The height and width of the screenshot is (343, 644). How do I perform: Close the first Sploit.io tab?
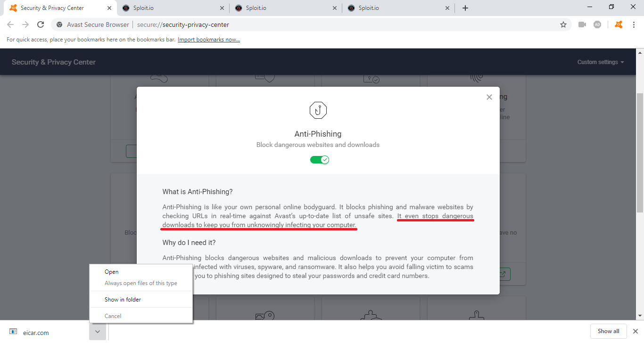point(222,8)
